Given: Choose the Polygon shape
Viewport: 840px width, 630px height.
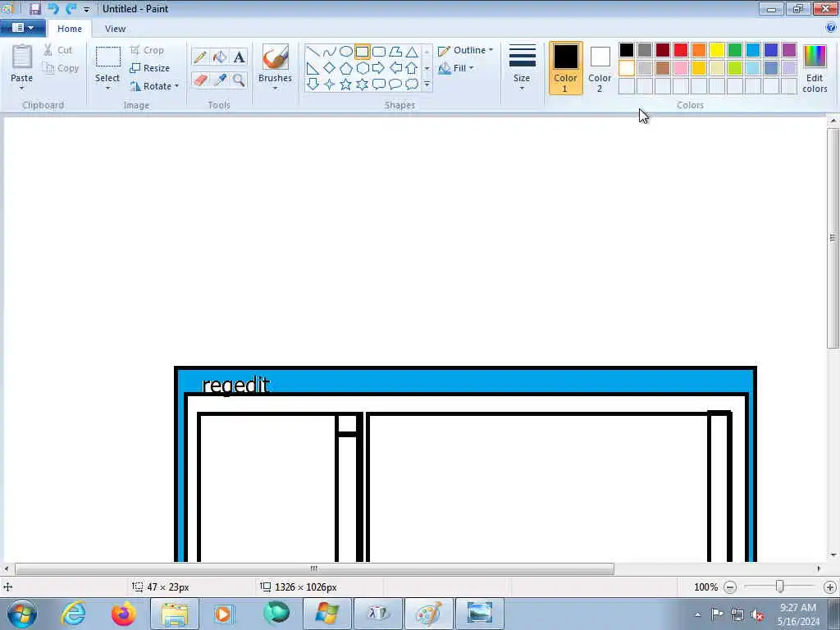Looking at the screenshot, I should [395, 52].
